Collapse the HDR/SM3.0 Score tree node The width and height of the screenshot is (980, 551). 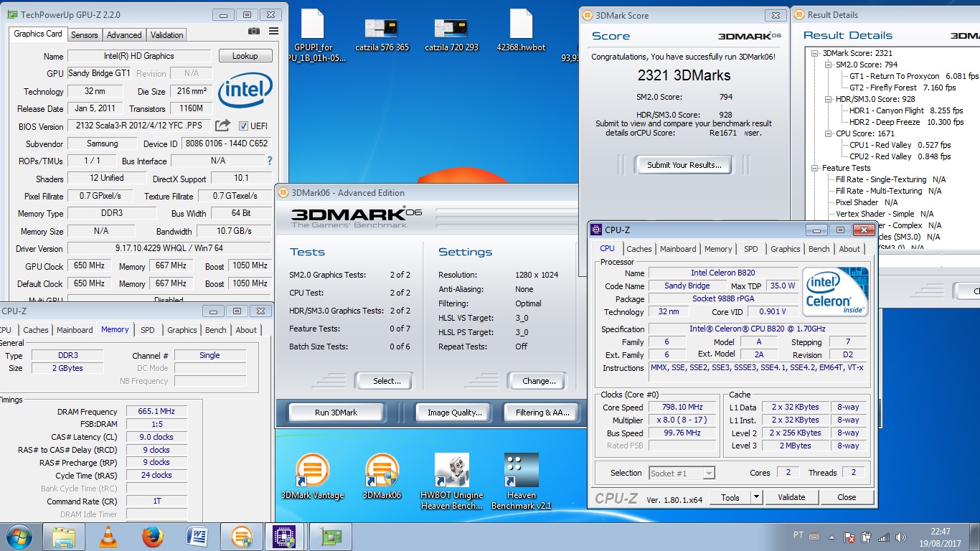click(829, 99)
